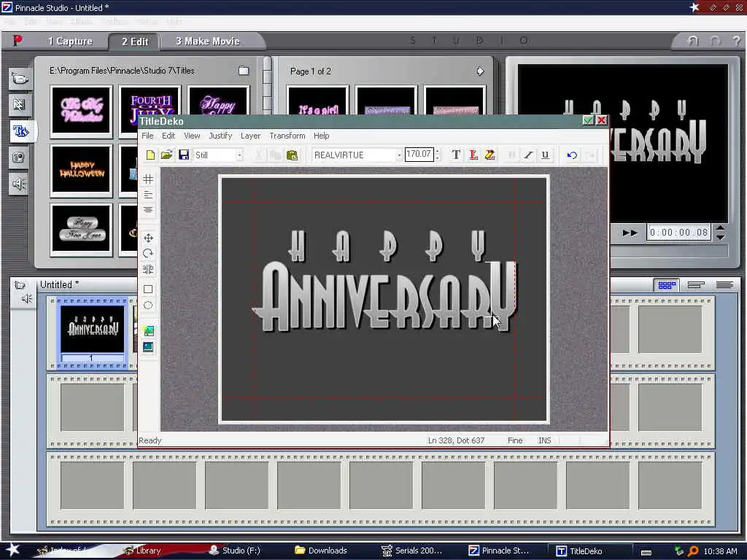Select the left-justify text icon
Viewport: 747px width, 560px height.
pyautogui.click(x=148, y=195)
